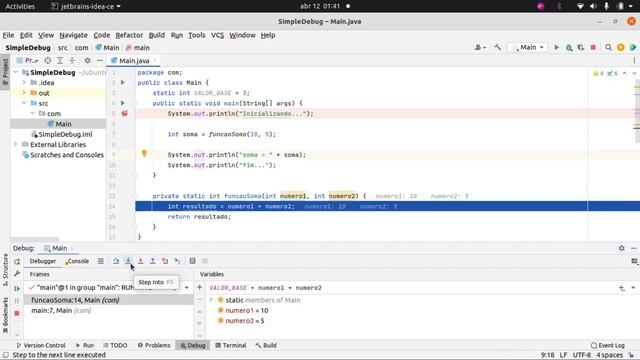Click the Rerun Main debug icon
The width and height of the screenshot is (640, 360).
17,262
